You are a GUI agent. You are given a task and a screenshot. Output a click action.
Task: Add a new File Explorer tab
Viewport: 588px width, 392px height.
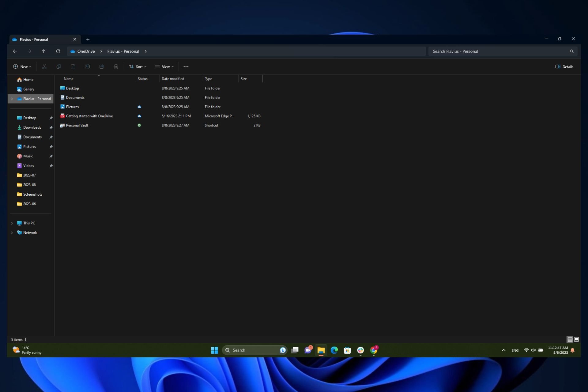click(88, 40)
